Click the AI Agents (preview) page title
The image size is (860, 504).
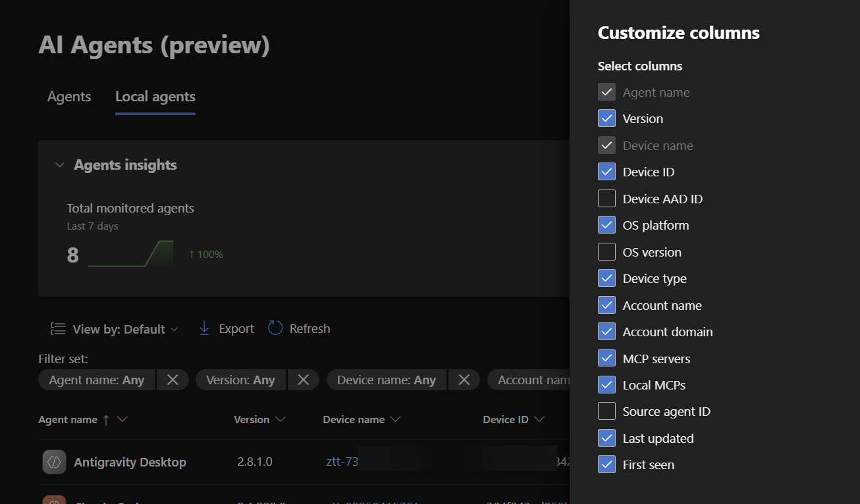point(154,45)
